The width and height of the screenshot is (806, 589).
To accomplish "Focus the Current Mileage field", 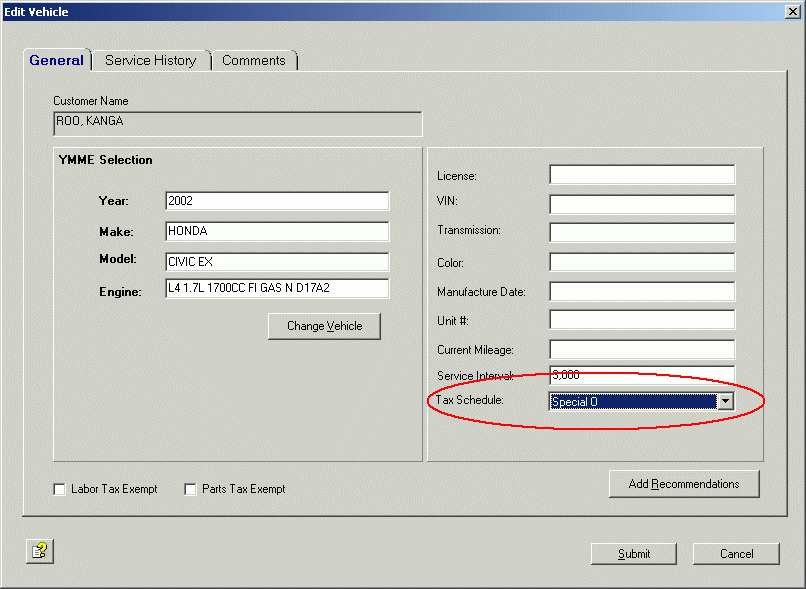I will [642, 350].
